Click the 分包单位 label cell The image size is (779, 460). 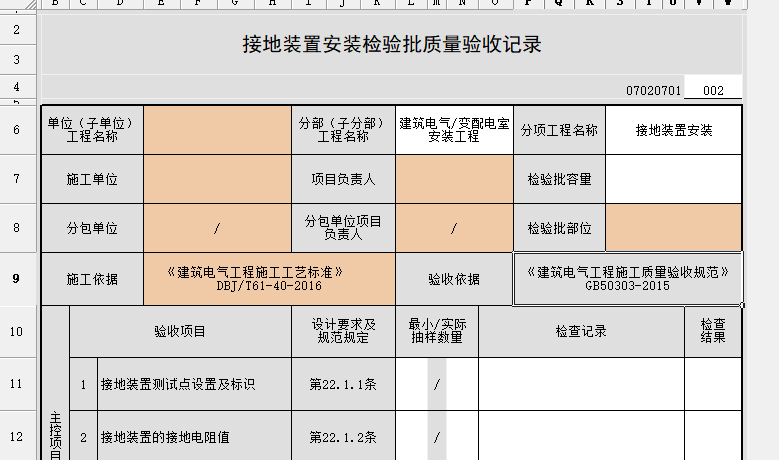92,228
